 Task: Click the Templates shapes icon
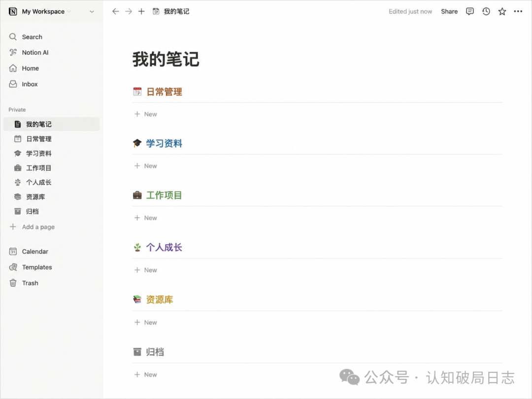(x=13, y=267)
